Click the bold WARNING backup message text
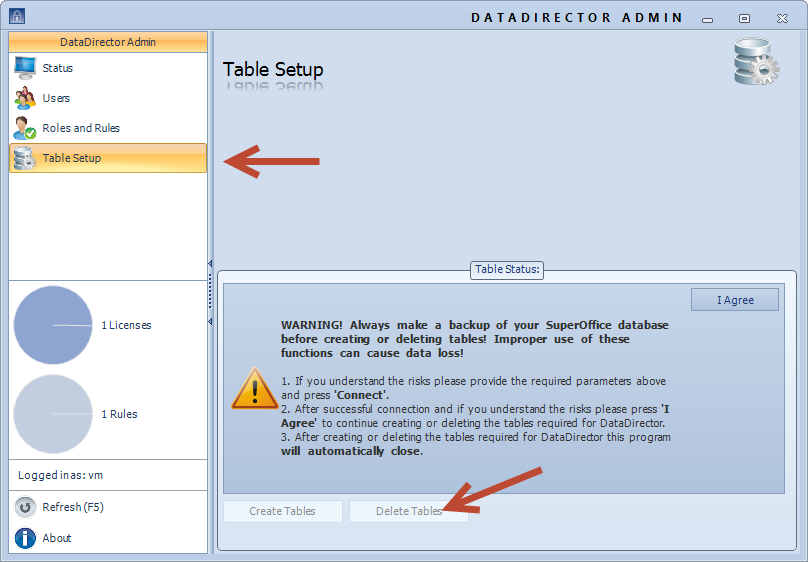Image resolution: width=808 pixels, height=562 pixels. (x=475, y=339)
